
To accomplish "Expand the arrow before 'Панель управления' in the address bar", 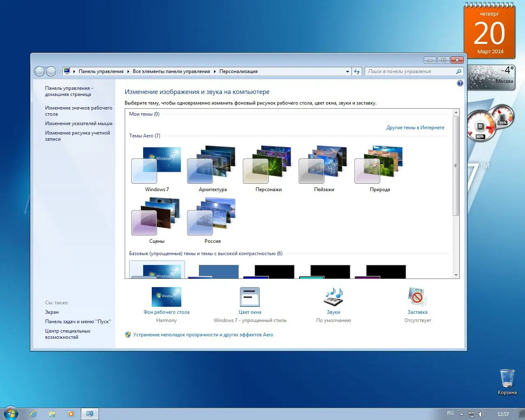I will 74,71.
